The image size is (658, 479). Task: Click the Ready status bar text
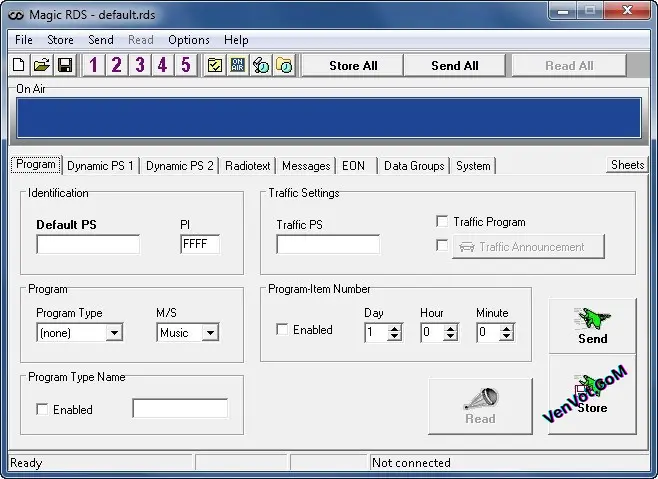pos(26,463)
